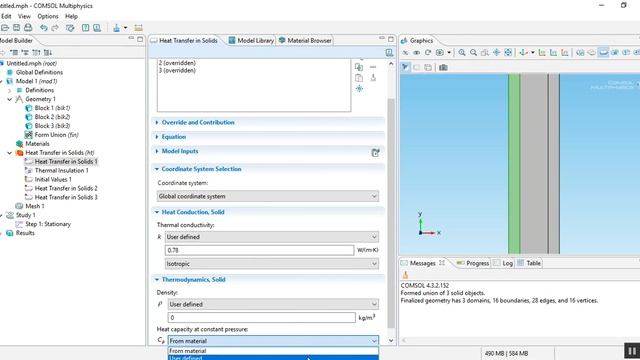Screen dimensions: 640x360
Task: Click the Print icon in main toolbar
Action: (28, 28)
